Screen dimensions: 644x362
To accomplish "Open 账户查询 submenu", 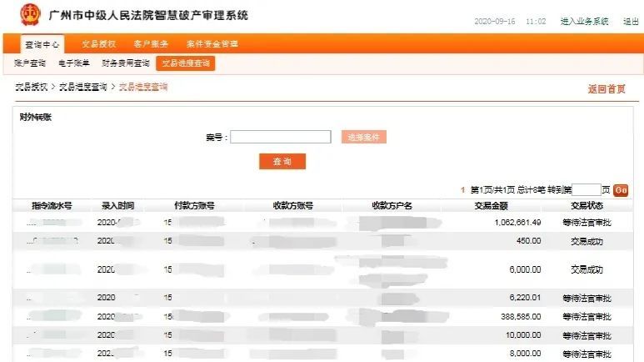I will 30,63.
